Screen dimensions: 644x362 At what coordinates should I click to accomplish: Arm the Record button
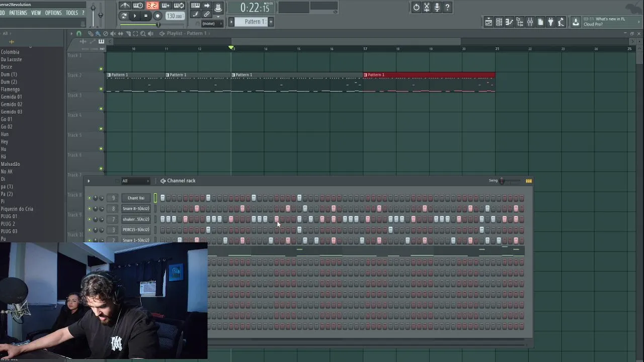pyautogui.click(x=157, y=16)
